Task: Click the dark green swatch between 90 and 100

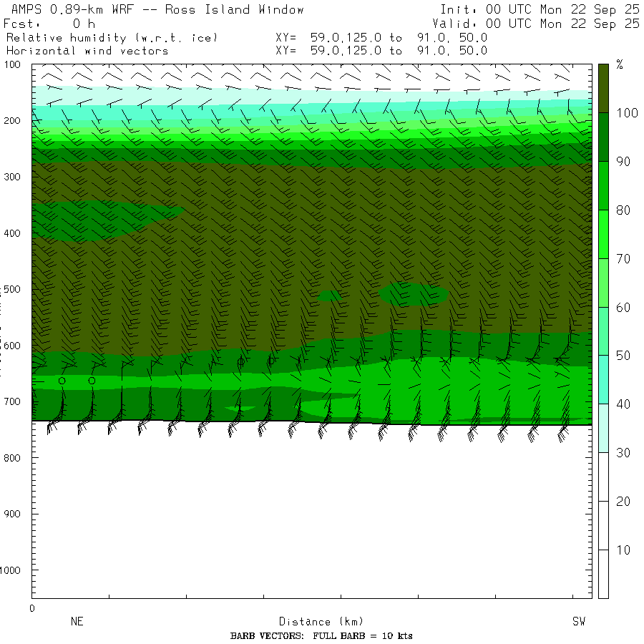Action: [x=603, y=137]
